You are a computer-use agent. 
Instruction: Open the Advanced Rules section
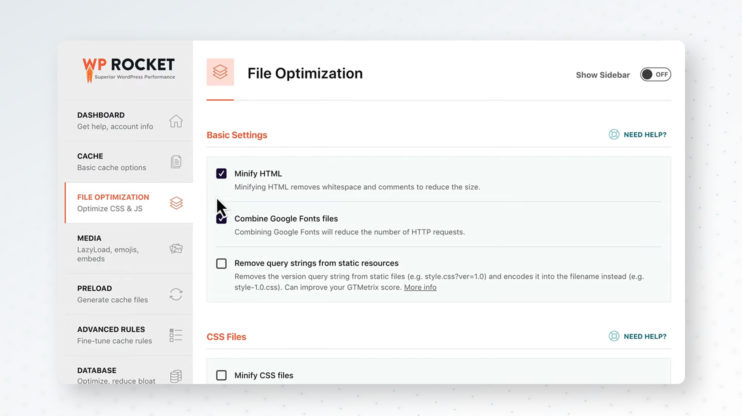129,335
